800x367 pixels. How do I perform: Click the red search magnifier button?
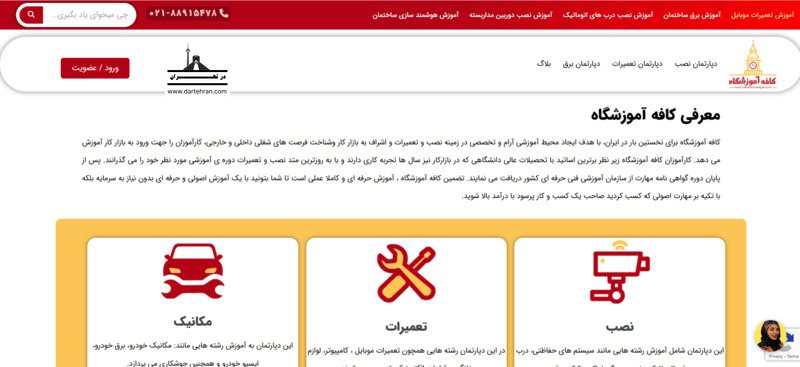tap(31, 15)
